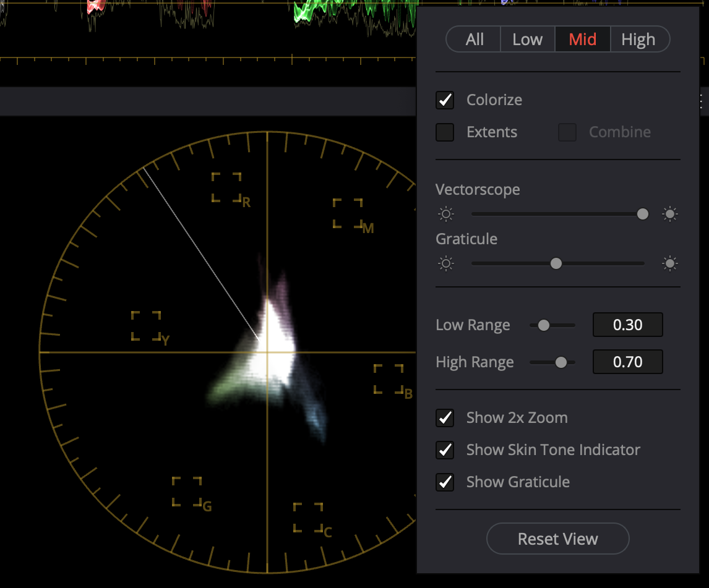Select the Mid tab

(x=582, y=40)
